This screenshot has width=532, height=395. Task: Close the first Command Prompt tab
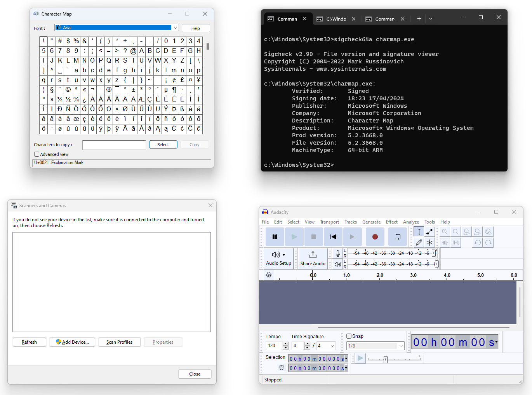pyautogui.click(x=305, y=19)
